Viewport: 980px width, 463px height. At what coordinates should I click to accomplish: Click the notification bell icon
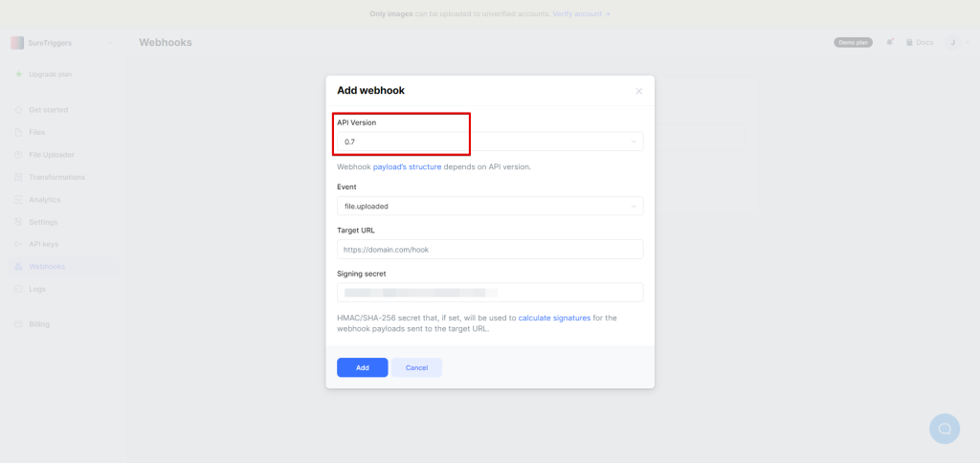890,42
